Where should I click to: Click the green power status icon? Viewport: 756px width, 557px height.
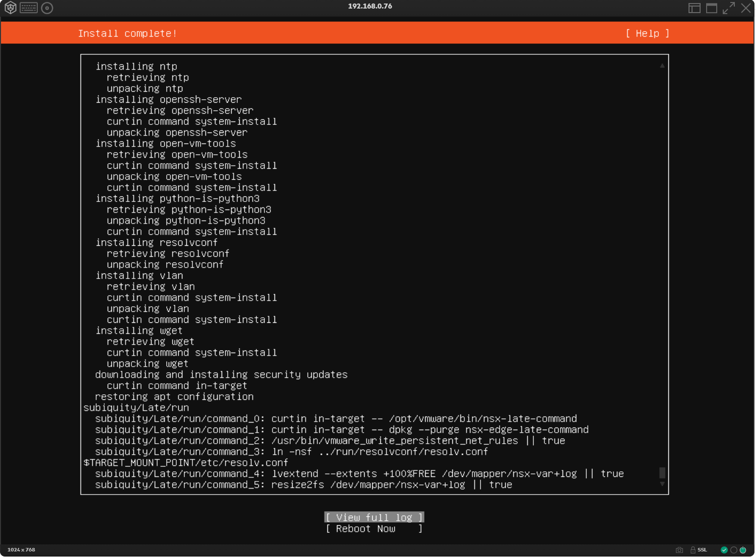coord(743,550)
